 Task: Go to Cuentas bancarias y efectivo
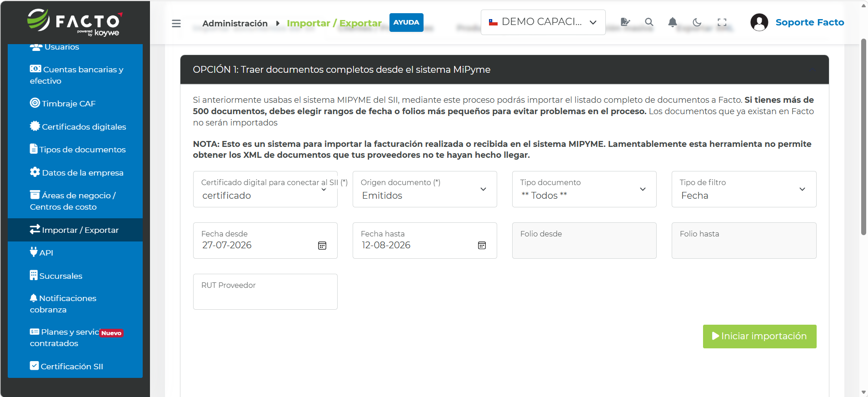75,75
